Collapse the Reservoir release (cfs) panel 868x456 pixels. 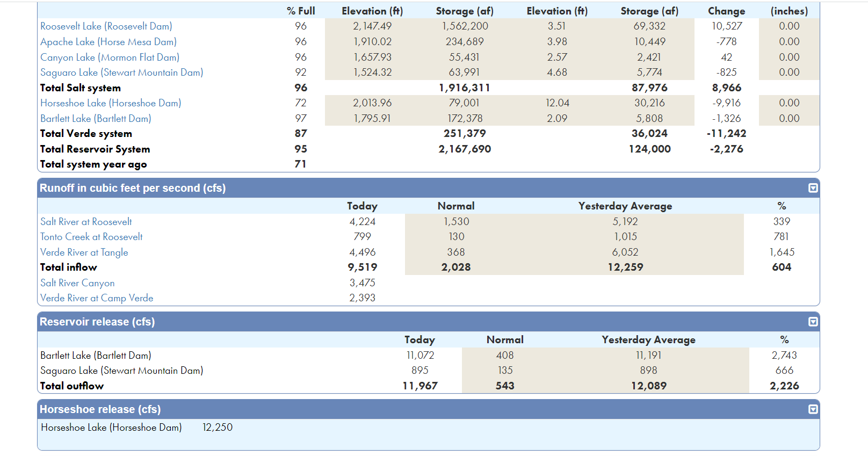[x=813, y=322]
